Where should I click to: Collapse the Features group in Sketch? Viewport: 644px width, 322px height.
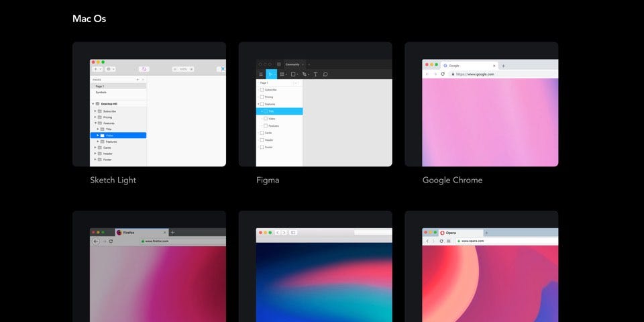click(x=95, y=123)
